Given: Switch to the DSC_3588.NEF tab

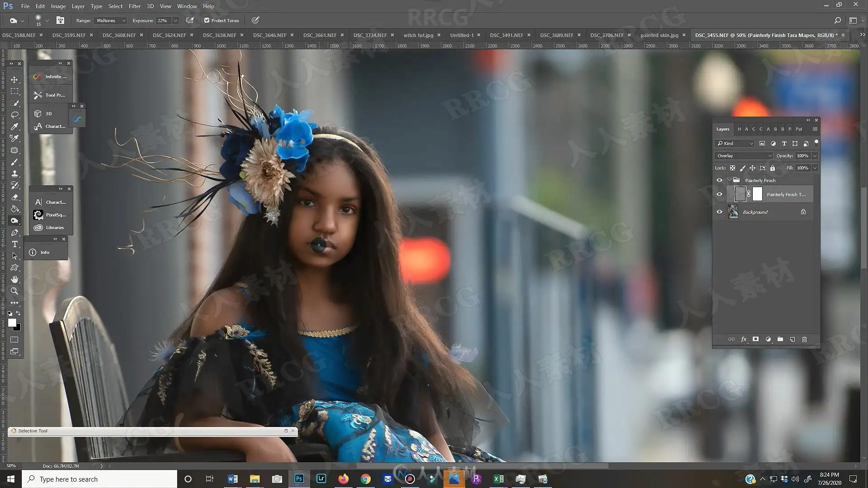Looking at the screenshot, I should (19, 35).
